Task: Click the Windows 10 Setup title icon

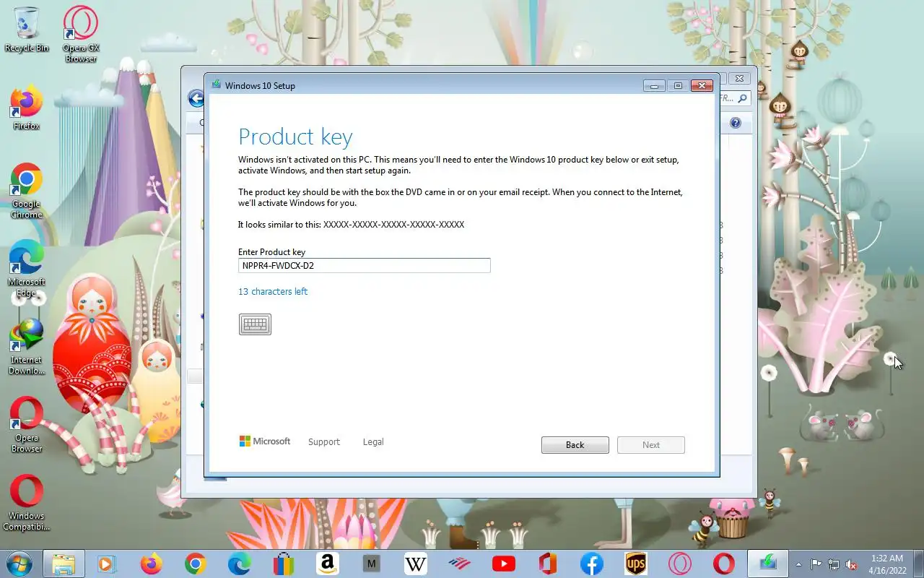Action: pos(216,85)
